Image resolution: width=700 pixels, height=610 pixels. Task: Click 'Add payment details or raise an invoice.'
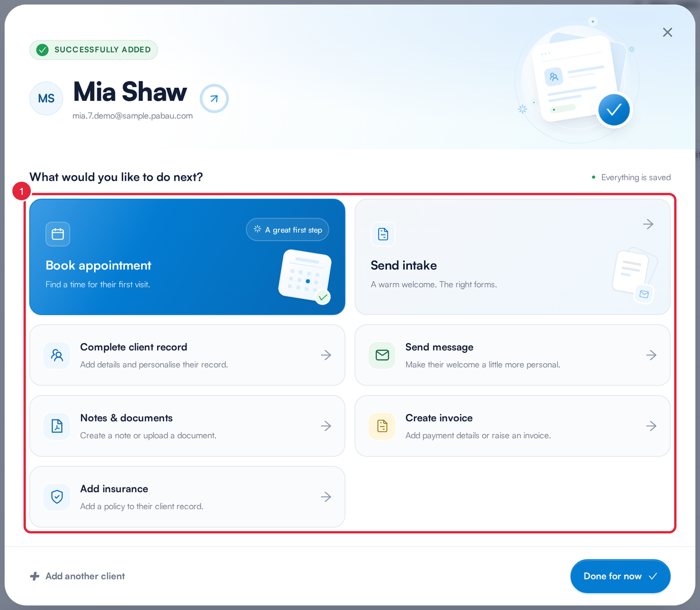pos(478,435)
